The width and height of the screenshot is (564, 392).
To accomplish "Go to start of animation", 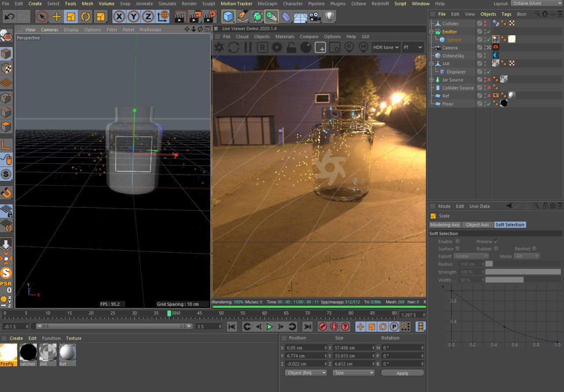I will pos(232,326).
